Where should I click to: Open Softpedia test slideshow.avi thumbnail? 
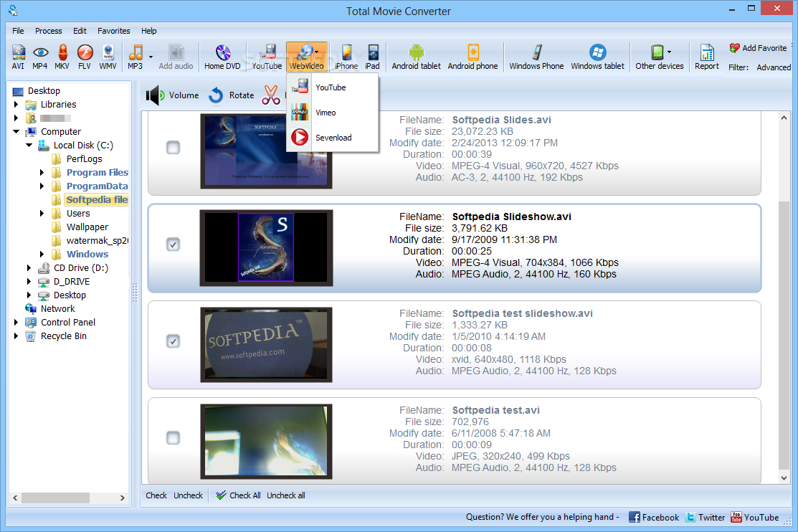click(266, 345)
